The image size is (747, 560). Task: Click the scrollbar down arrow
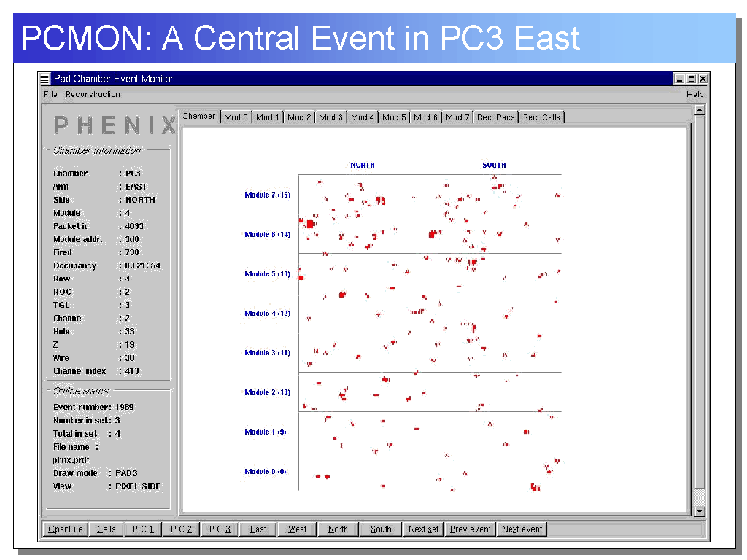(x=700, y=512)
